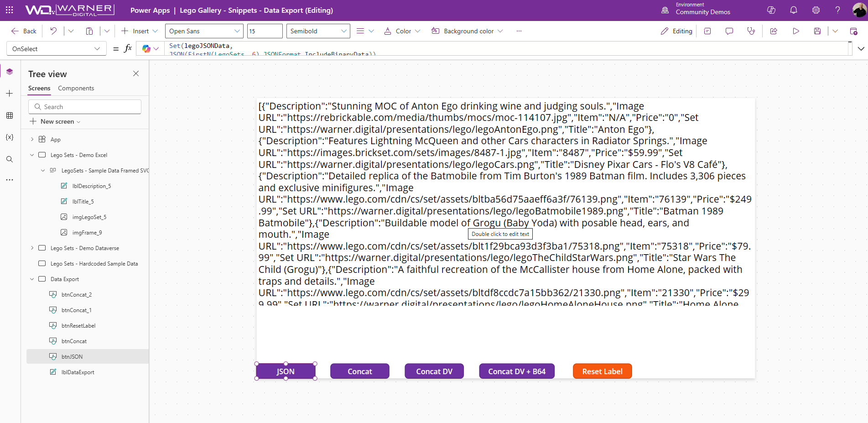Select Lego Sets - Hardcoded Sample Data screen

(x=94, y=264)
